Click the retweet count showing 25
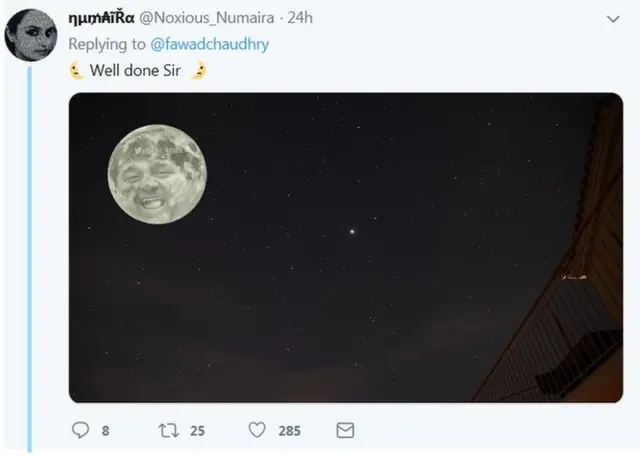 (197, 431)
